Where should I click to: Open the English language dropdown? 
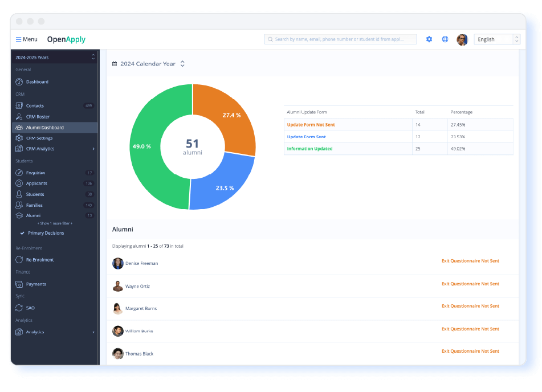[x=497, y=39]
